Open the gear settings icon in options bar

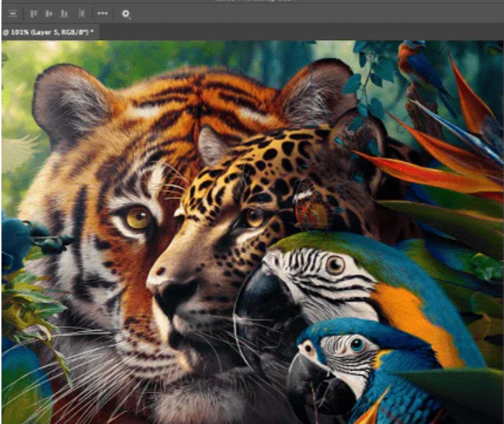[126, 14]
